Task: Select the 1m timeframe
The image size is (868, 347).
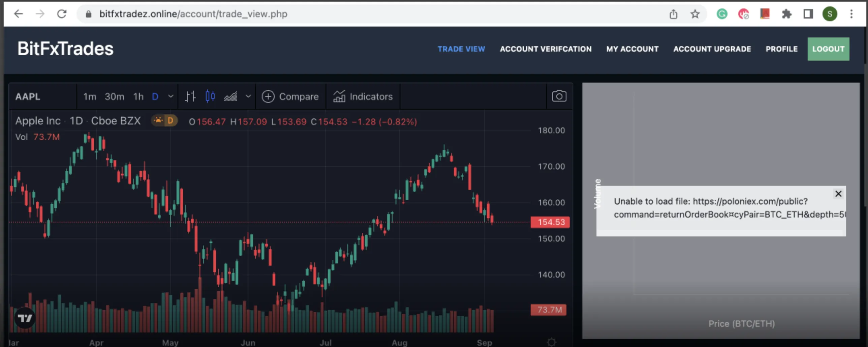Action: [x=90, y=96]
